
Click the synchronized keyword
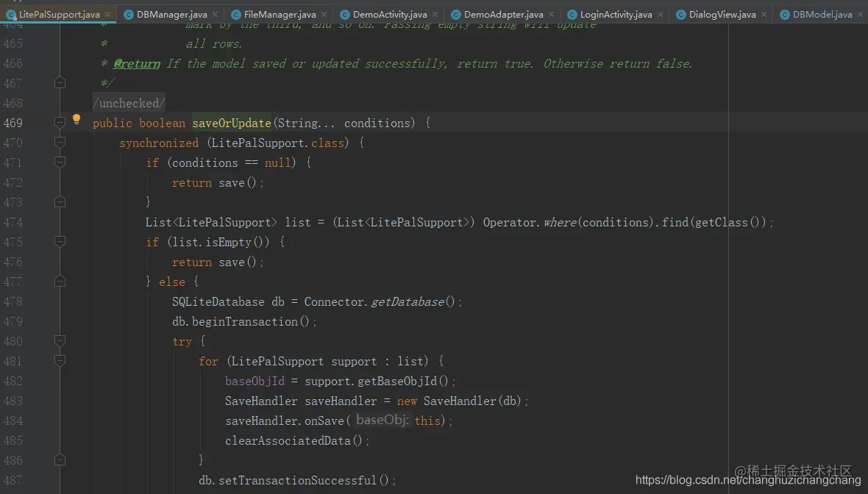pyautogui.click(x=159, y=143)
